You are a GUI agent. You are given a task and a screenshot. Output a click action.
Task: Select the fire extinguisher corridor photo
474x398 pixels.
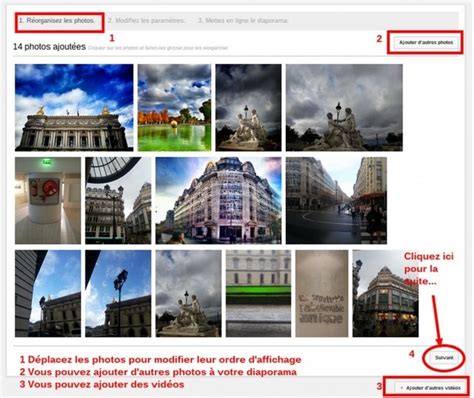click(48, 201)
